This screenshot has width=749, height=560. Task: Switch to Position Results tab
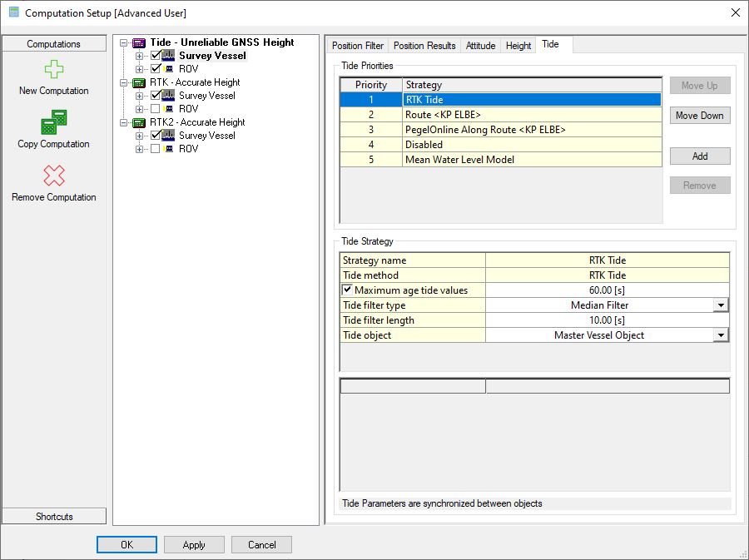click(x=424, y=46)
